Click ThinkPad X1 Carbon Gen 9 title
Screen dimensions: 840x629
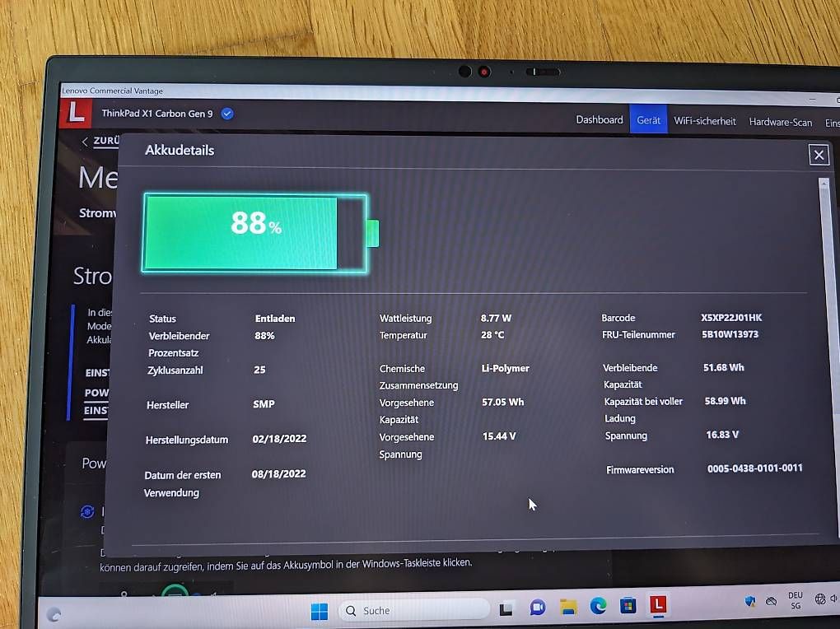point(157,113)
